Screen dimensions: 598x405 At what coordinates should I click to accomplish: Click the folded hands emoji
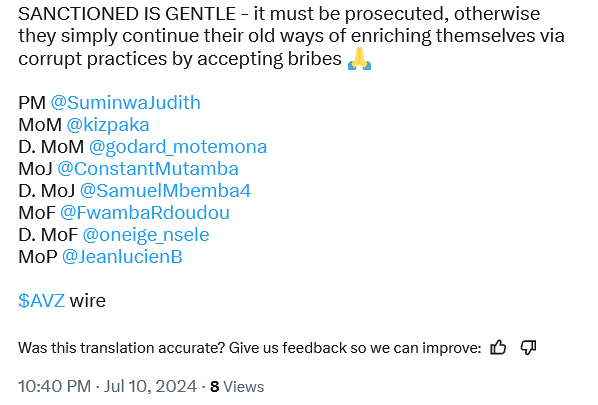[359, 59]
